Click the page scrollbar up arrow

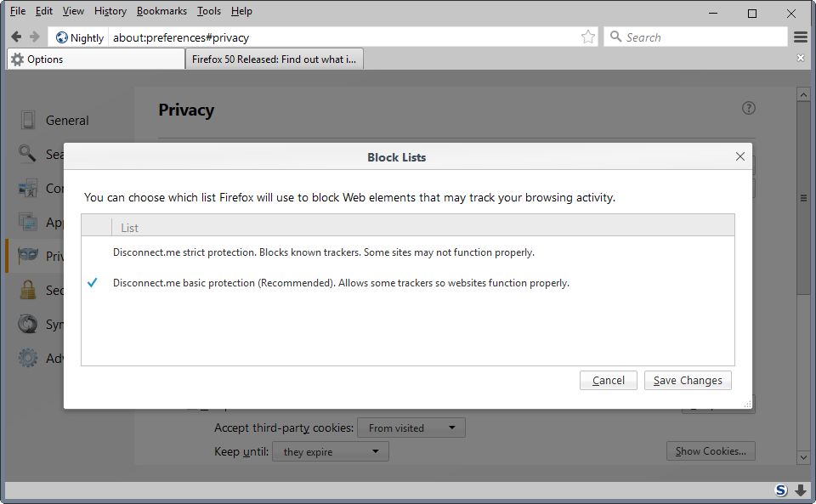[x=803, y=94]
